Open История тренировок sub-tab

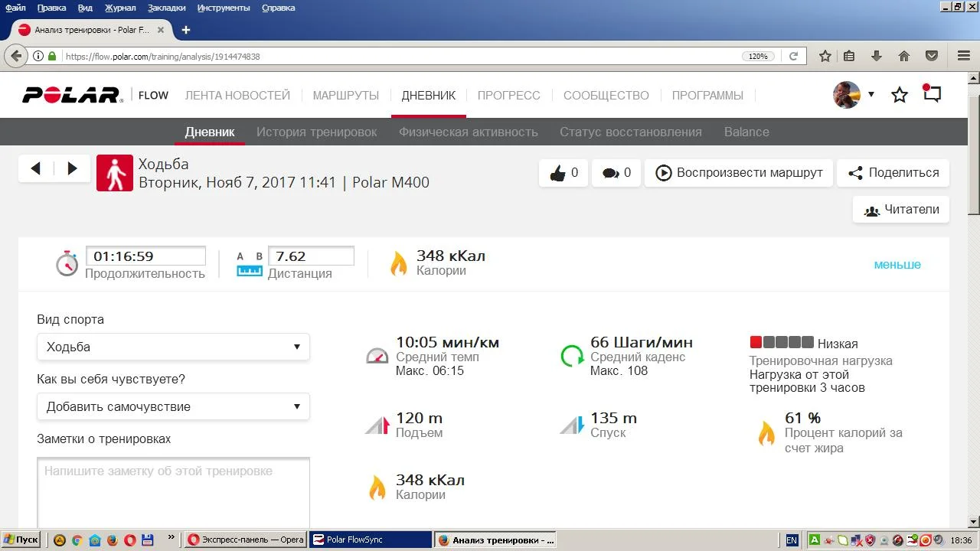tap(317, 132)
